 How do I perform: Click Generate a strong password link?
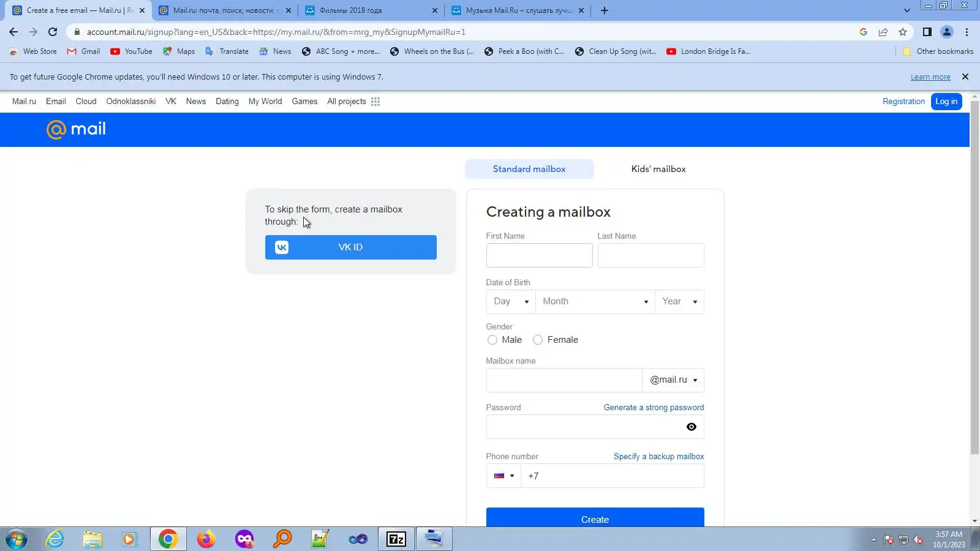(x=654, y=408)
